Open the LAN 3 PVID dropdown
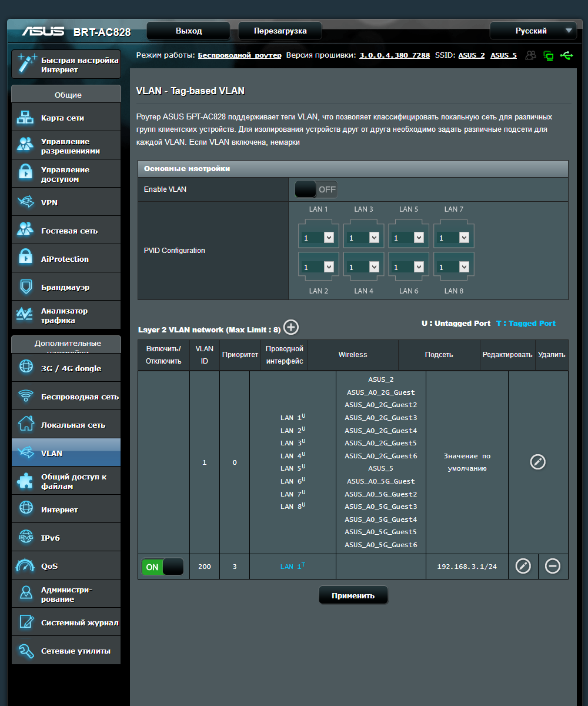This screenshot has width=588, height=706. 363,237
